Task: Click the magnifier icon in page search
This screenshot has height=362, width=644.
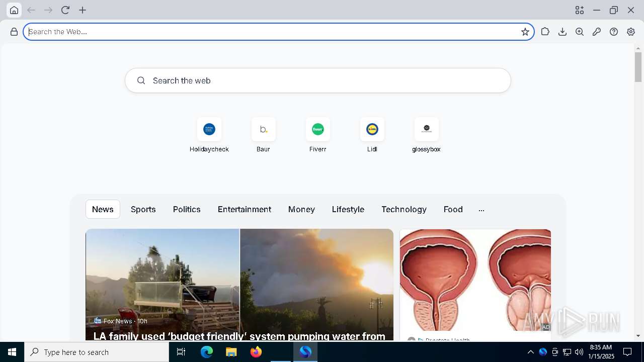Action: point(141,80)
